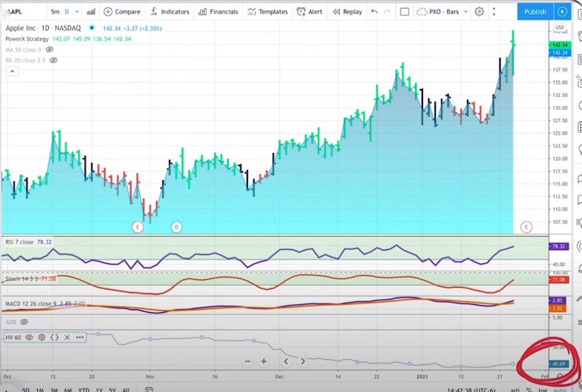Select the RSI 7 close legend label
Screen dimensions: 582x392
pos(20,242)
